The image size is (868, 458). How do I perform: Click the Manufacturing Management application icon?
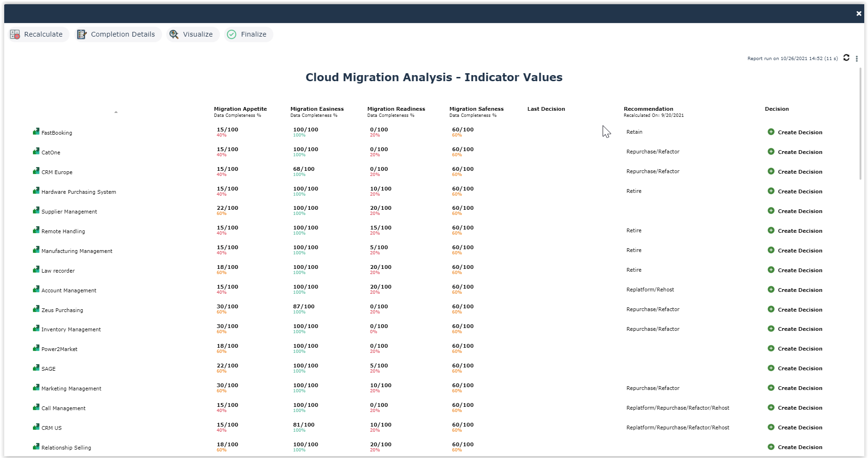pyautogui.click(x=36, y=250)
